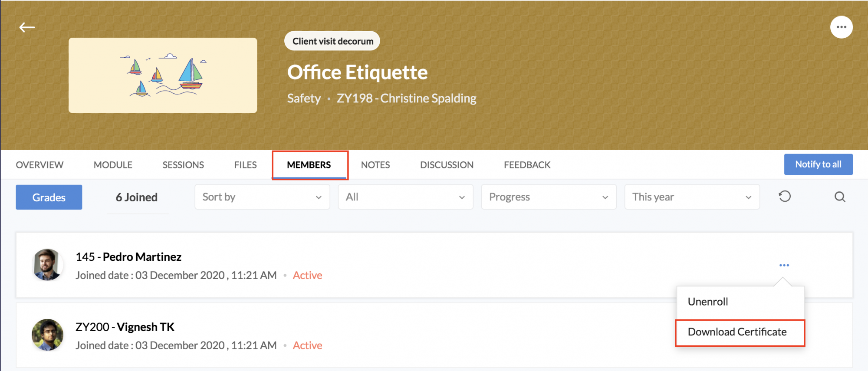Open the Discussion tab

(447, 165)
